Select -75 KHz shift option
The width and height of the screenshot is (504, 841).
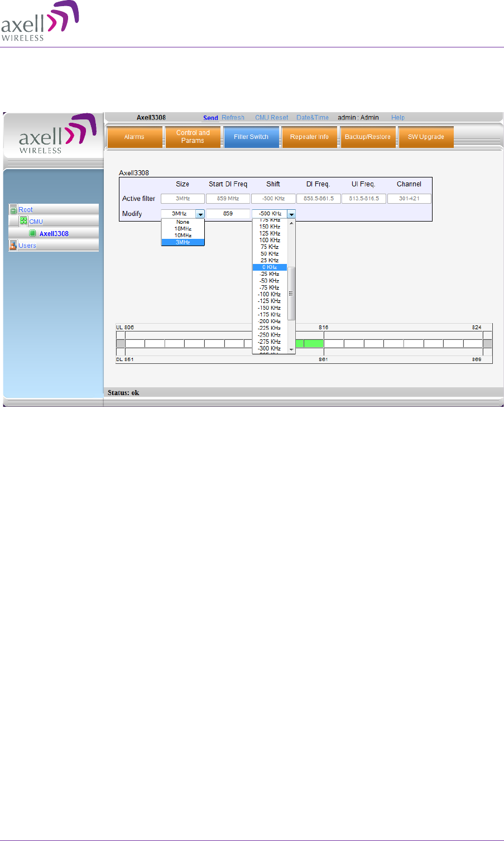coord(270,287)
